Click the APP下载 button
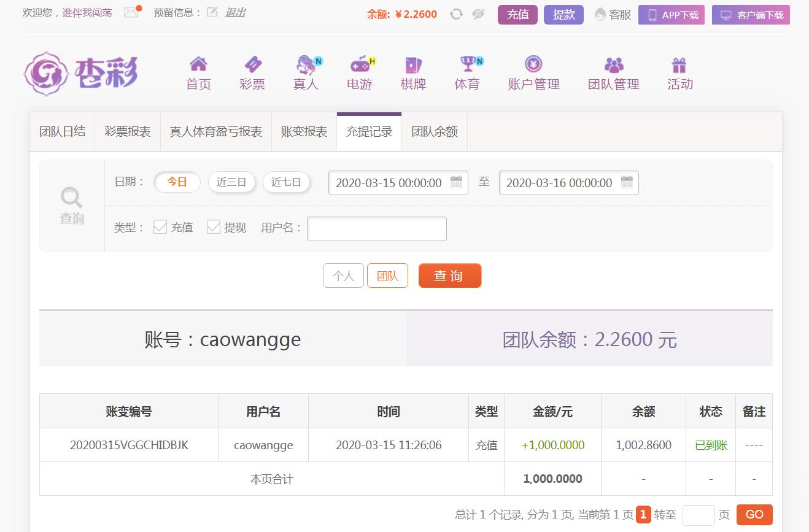The height and width of the screenshot is (532, 809). pyautogui.click(x=672, y=15)
